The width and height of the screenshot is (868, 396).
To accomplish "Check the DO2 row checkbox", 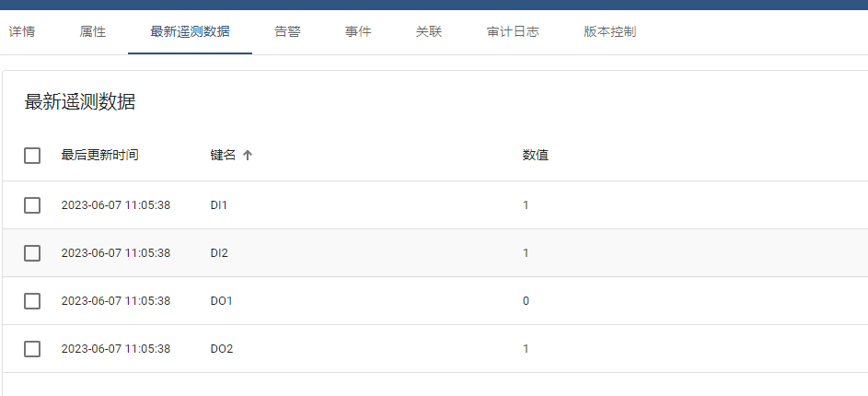I will [32, 349].
